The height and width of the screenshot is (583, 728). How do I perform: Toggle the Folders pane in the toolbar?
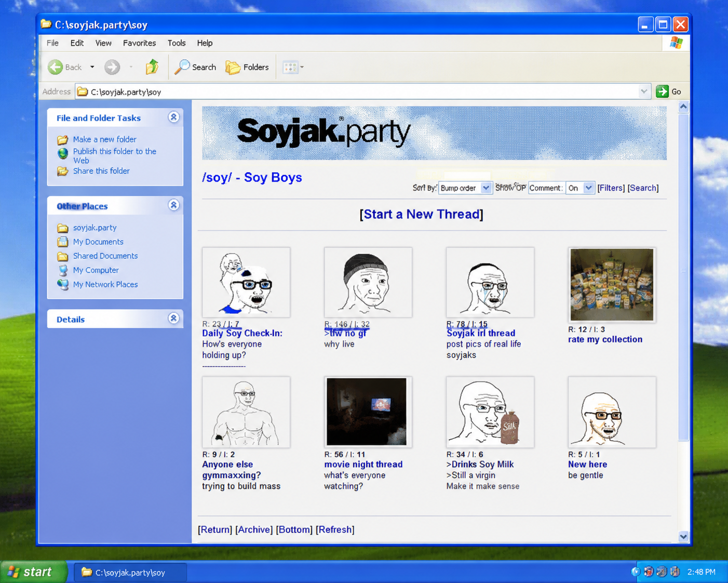pyautogui.click(x=247, y=67)
